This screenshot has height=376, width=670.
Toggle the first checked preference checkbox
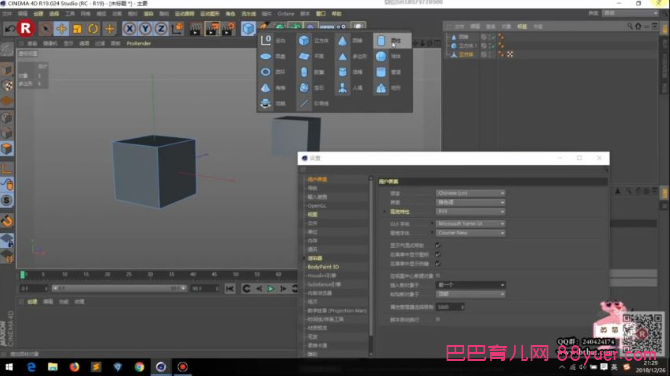click(x=438, y=245)
